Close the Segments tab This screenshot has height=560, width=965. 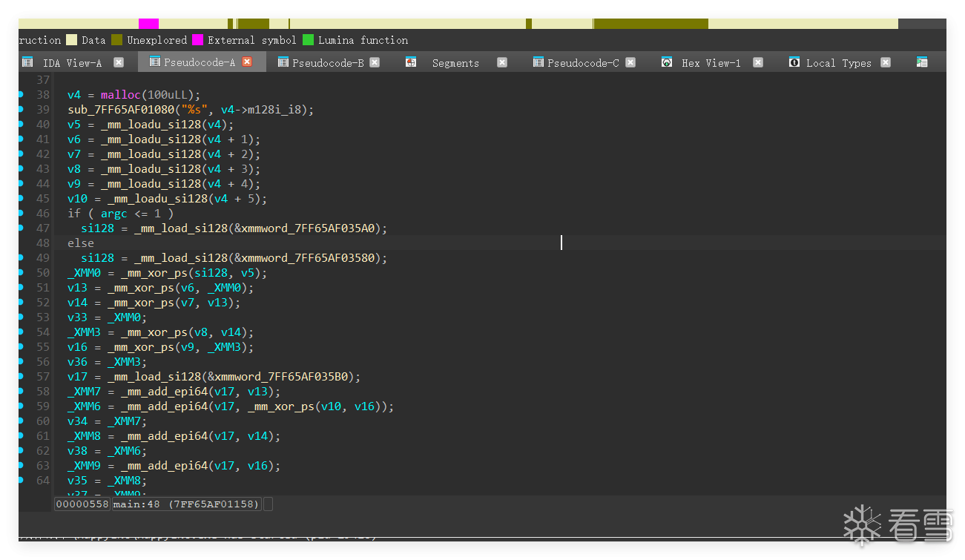click(x=502, y=62)
